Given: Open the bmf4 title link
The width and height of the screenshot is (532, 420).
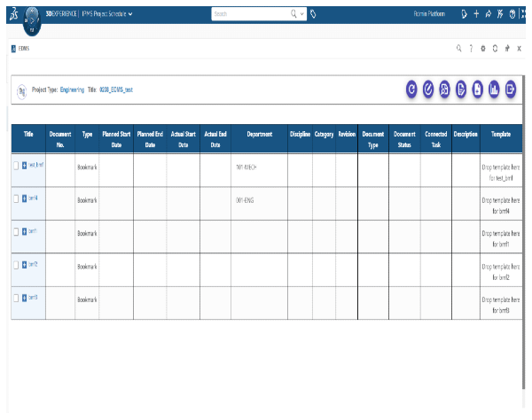Looking at the screenshot, I should tap(33, 198).
